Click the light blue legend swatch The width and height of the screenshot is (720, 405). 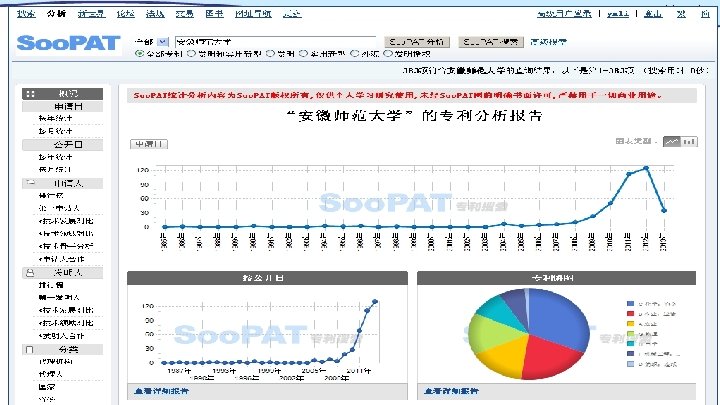click(630, 364)
